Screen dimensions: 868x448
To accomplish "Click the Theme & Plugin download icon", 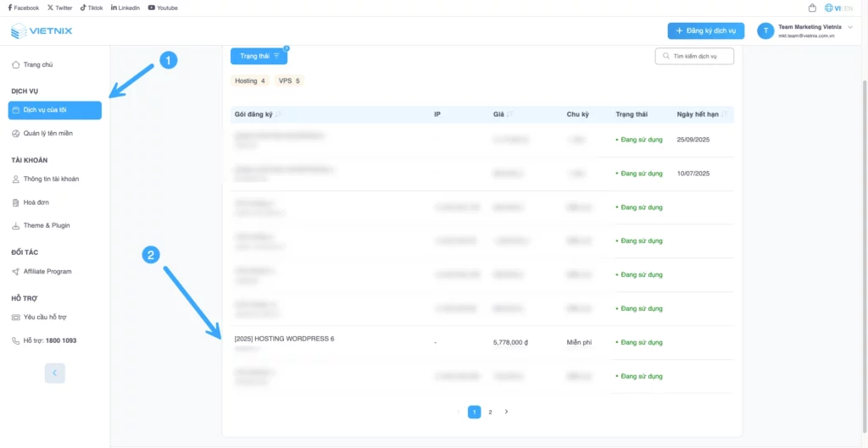I will click(15, 225).
